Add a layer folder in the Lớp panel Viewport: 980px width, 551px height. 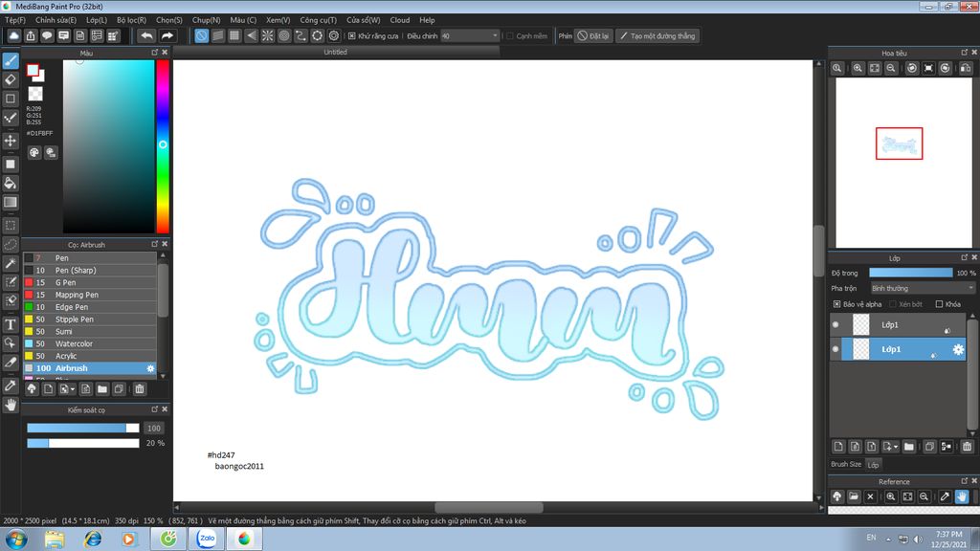point(909,446)
